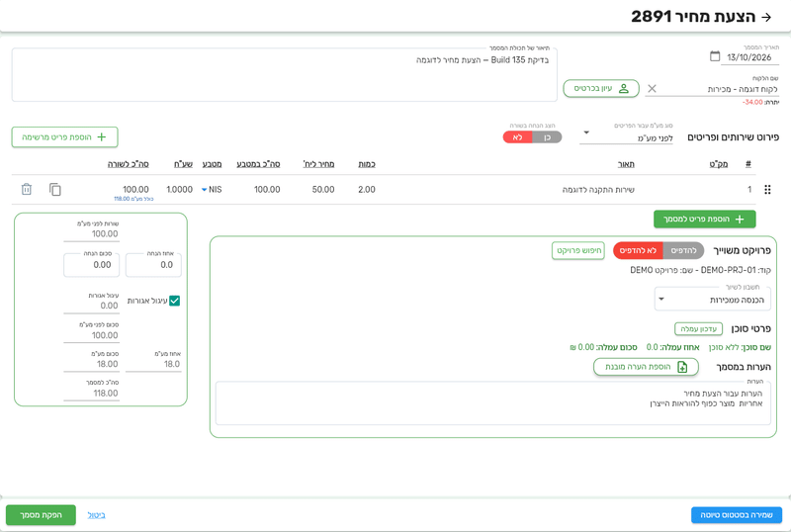Click the customer name field

[x=719, y=89]
